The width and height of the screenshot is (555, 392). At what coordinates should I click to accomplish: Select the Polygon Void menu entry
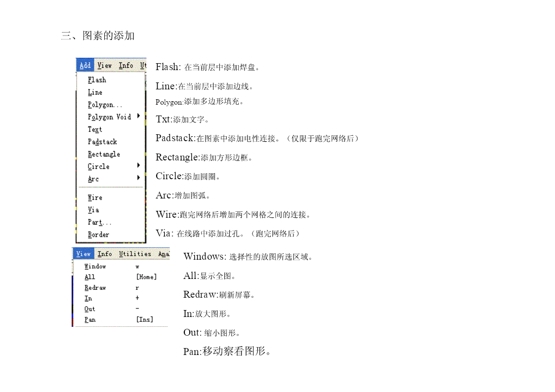(111, 117)
